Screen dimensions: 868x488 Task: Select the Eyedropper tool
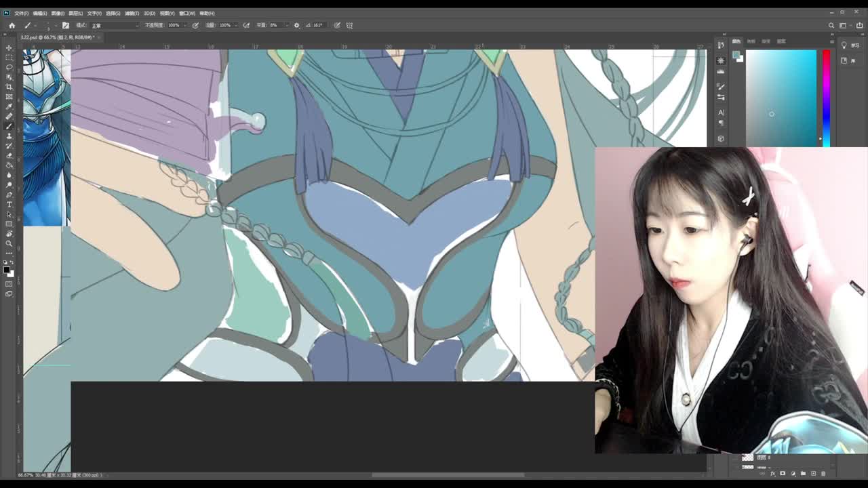tap(9, 106)
